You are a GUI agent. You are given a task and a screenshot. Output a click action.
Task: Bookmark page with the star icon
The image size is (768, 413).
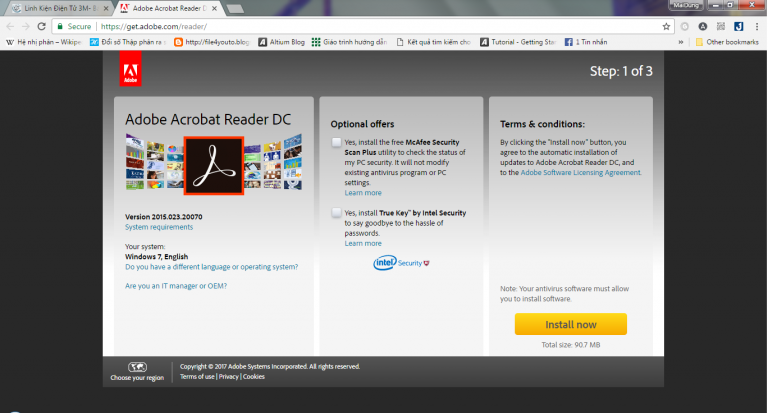pyautogui.click(x=666, y=26)
